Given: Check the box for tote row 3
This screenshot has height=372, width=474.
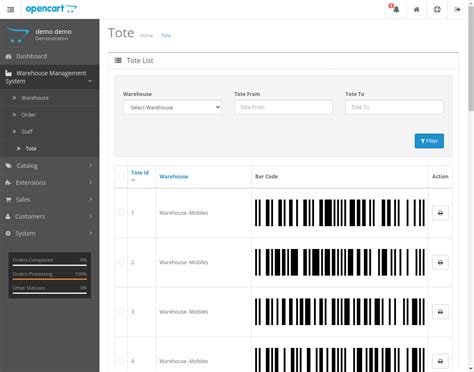Looking at the screenshot, I should coord(121,311).
